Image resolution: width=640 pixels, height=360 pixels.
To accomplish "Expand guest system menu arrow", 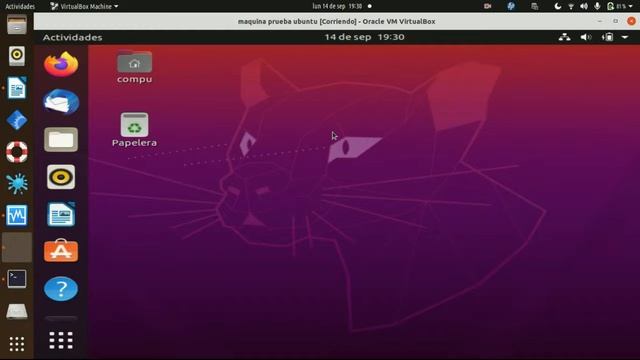I will click(624, 37).
